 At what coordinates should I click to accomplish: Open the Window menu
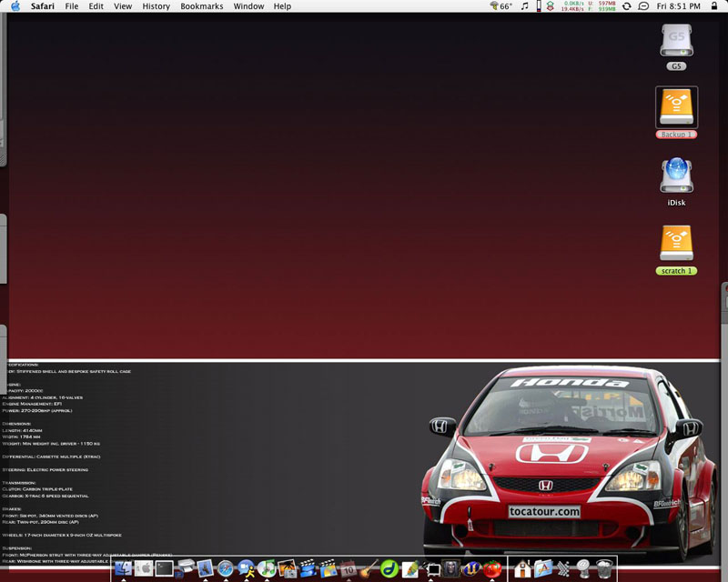point(248,6)
